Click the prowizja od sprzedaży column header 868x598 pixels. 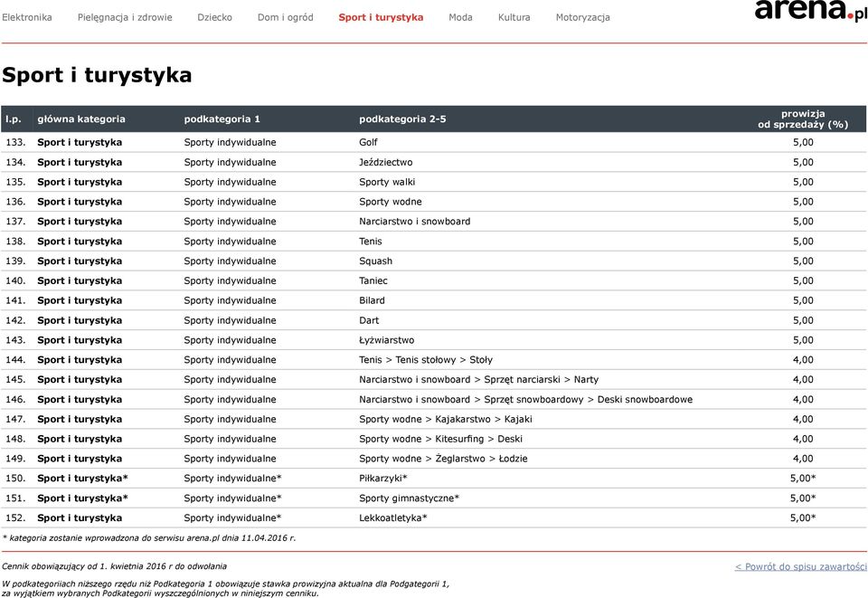tap(803, 119)
